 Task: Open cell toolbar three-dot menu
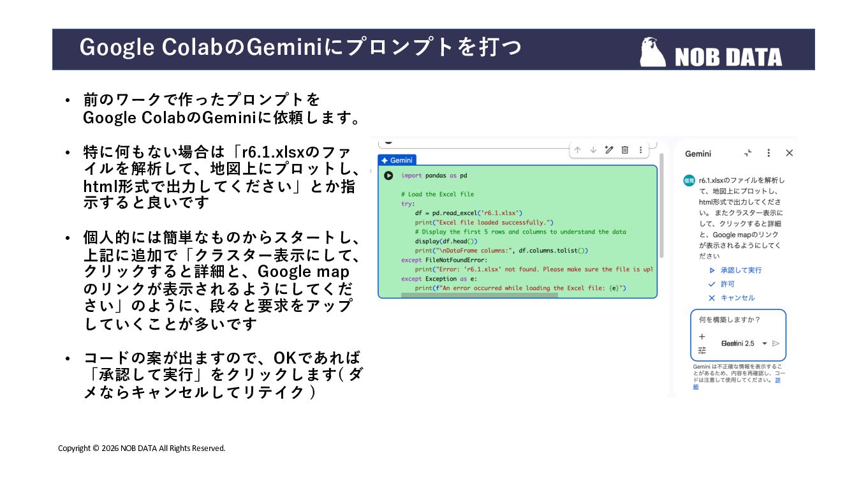(x=640, y=150)
